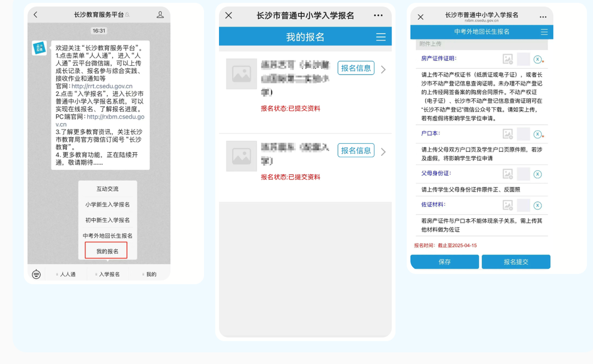Remove the 户口本 attachment with X icon
This screenshot has height=364, width=593.
[538, 134]
